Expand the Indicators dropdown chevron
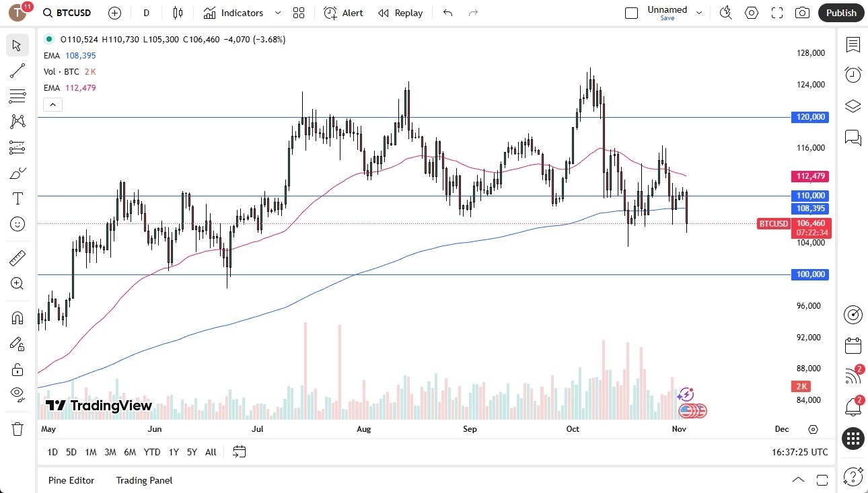 tap(277, 13)
